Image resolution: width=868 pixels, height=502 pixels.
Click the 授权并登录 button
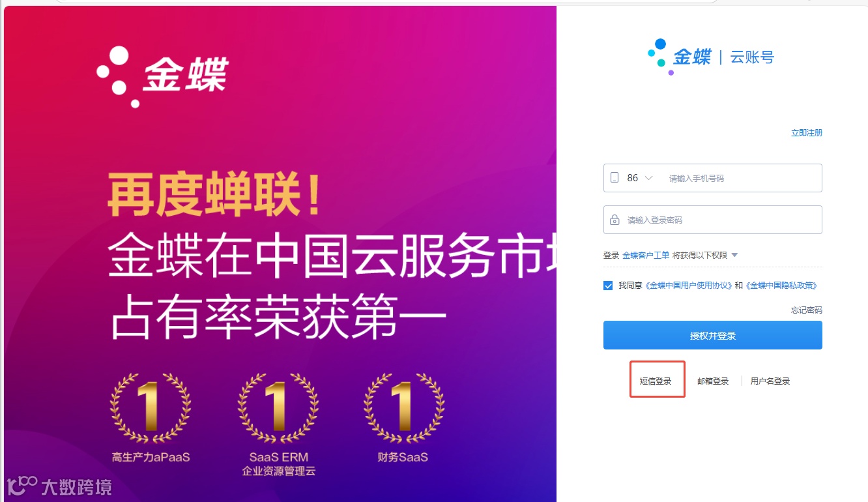713,335
